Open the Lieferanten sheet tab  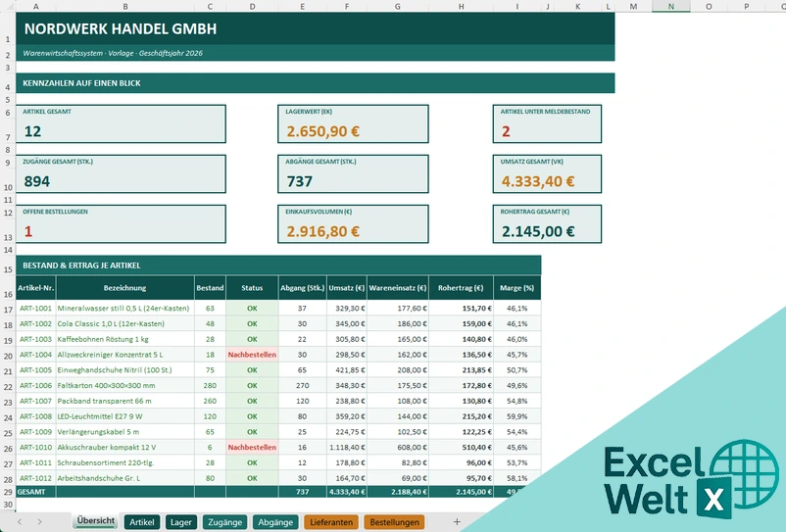click(331, 522)
